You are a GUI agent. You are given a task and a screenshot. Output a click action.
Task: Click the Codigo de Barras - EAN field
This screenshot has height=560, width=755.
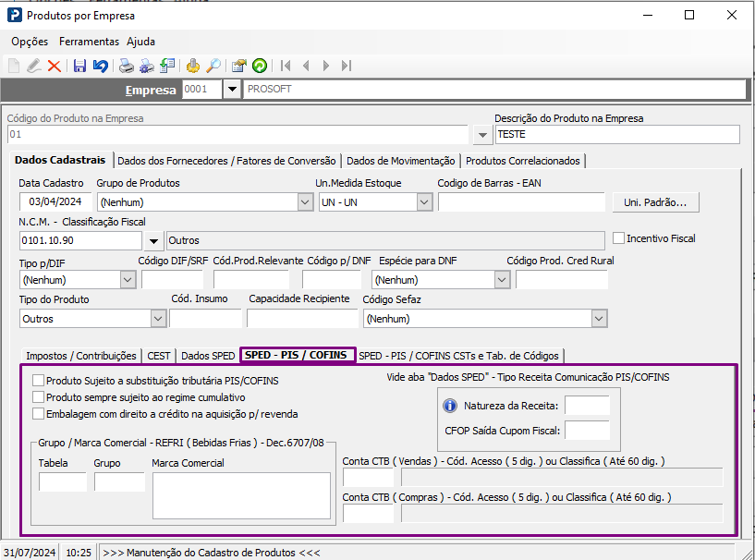point(521,201)
